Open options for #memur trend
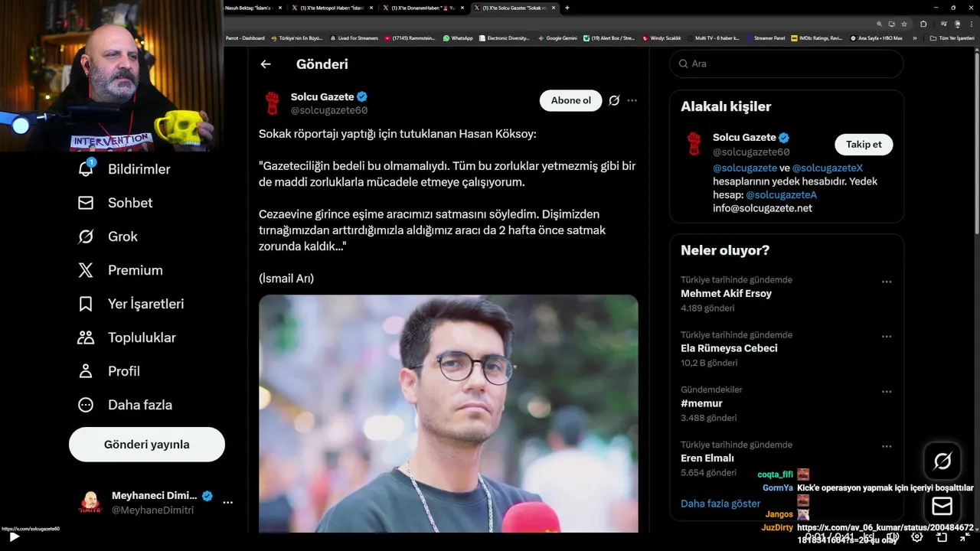The width and height of the screenshot is (980, 551). pyautogui.click(x=887, y=392)
